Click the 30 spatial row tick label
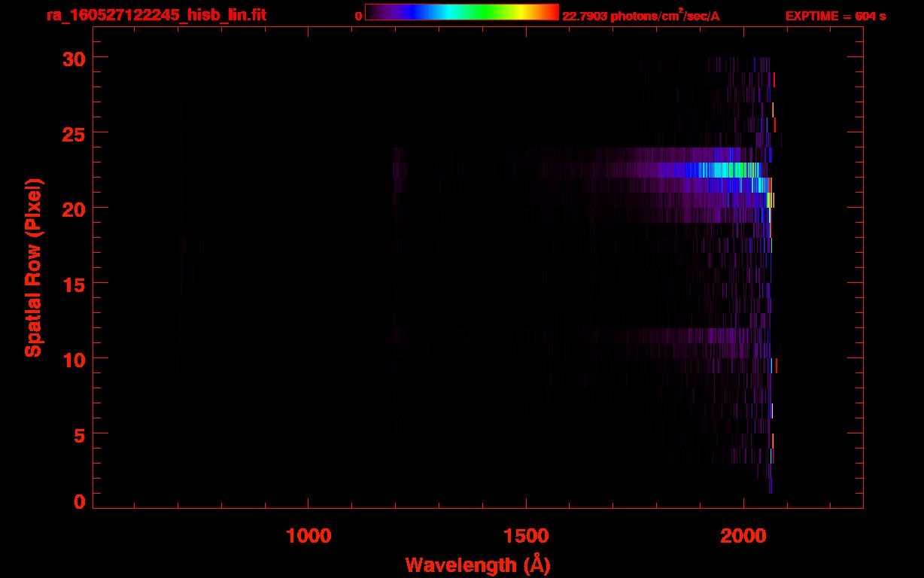924x578 pixels. (x=74, y=58)
